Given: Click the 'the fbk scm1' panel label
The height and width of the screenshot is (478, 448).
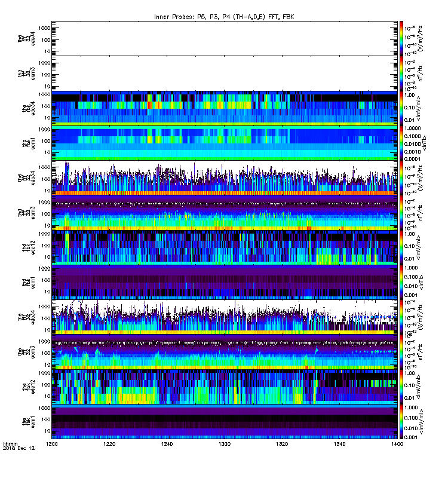Looking at the screenshot, I should point(29,422).
